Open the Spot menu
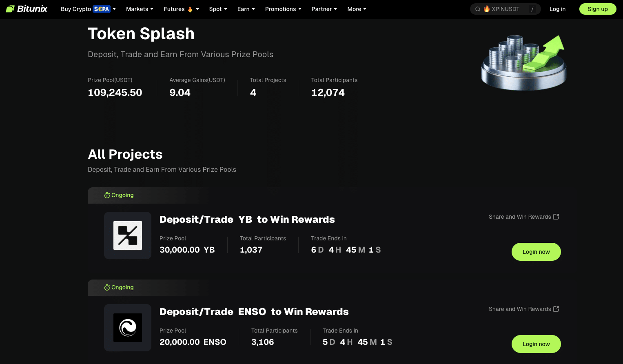623x364 pixels. (x=215, y=9)
